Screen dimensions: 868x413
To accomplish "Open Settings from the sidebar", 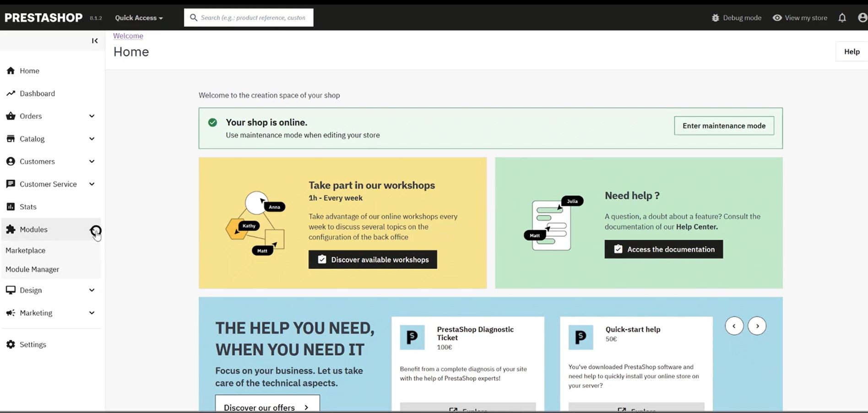I will 33,344.
